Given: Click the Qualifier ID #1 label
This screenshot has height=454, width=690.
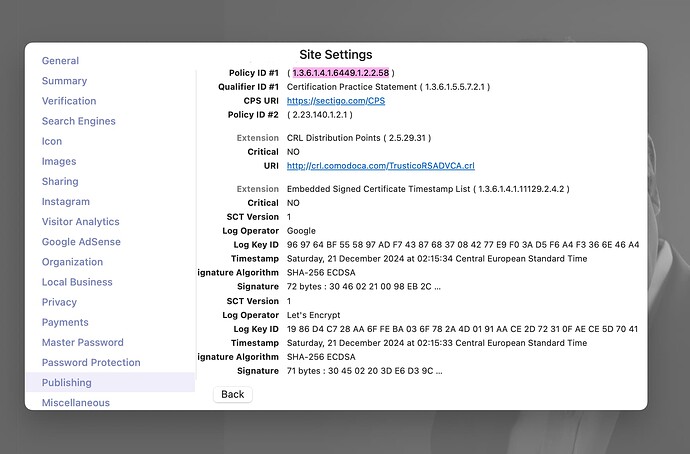Looking at the screenshot, I should point(248,87).
